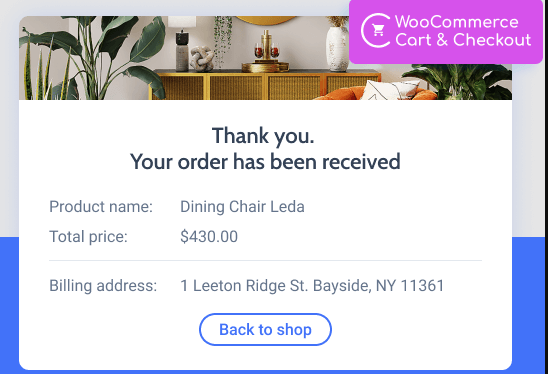Click the WooCommerce shopping cart icon

coord(376,30)
